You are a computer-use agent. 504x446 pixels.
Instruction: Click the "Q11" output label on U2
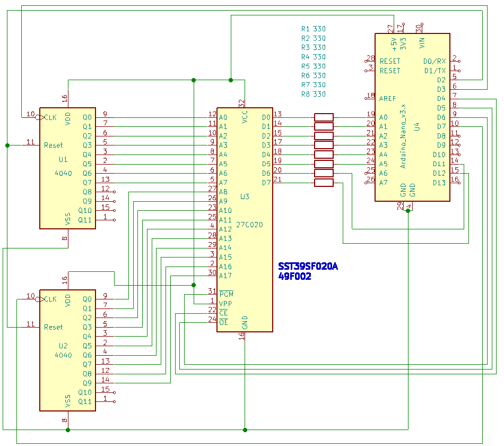coord(85,401)
